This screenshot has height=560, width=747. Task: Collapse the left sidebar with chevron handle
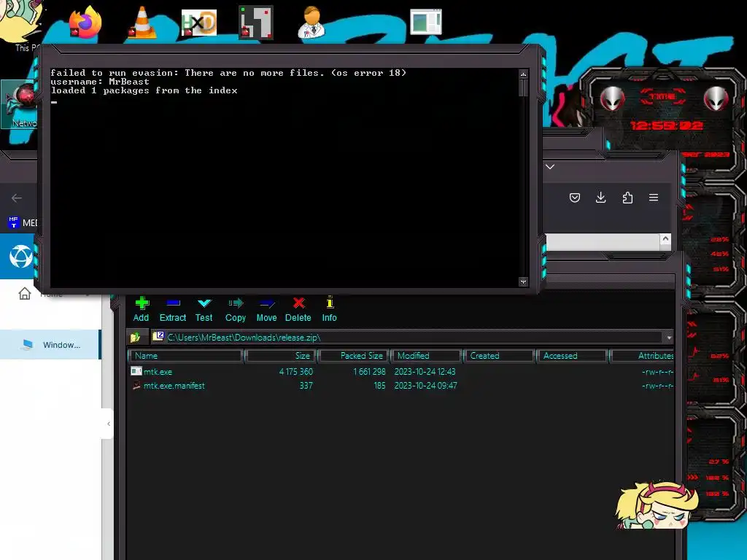click(109, 424)
